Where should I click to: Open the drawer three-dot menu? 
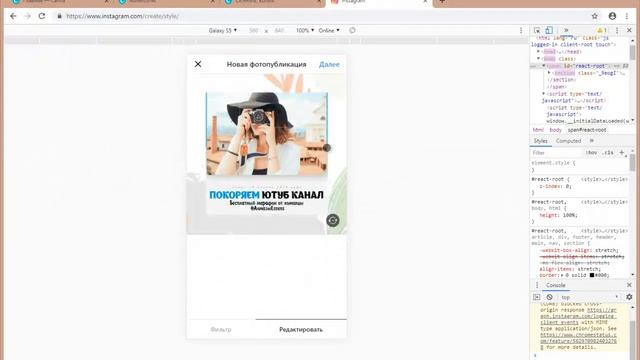tap(537, 285)
